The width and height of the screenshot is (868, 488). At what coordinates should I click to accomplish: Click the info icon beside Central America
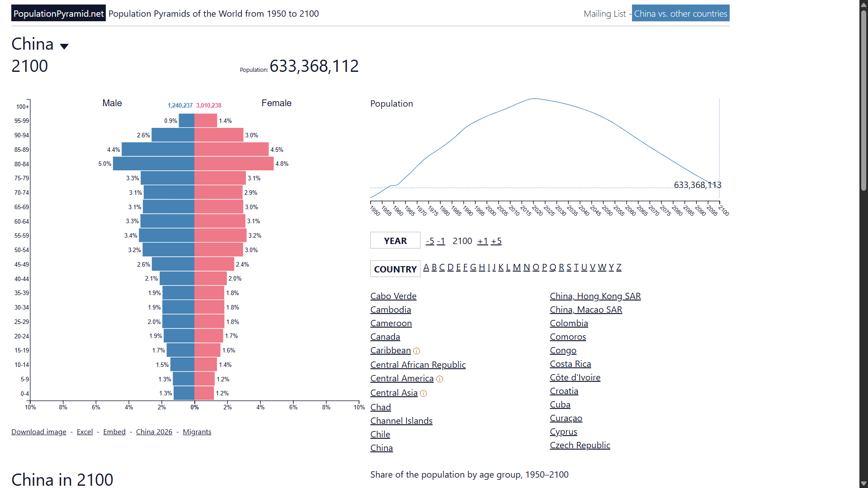tap(439, 379)
